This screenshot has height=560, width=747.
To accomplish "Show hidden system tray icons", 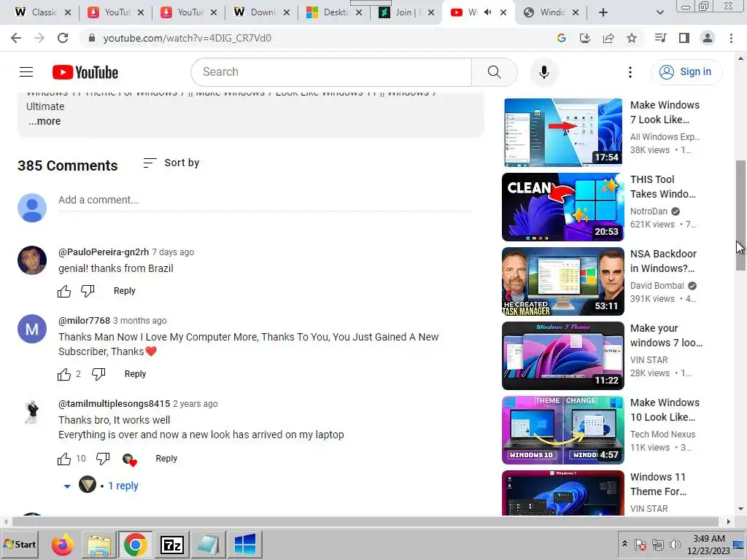I will pyautogui.click(x=624, y=543).
